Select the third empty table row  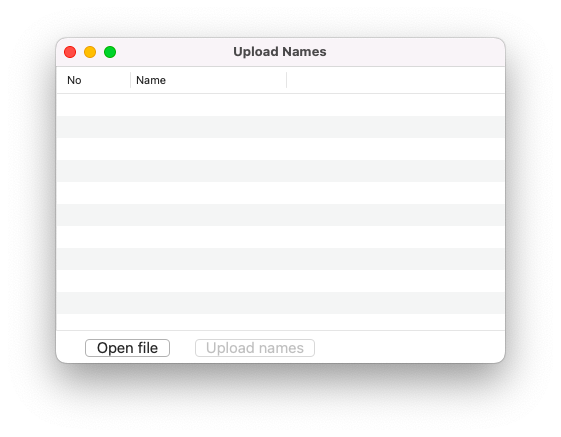280,149
